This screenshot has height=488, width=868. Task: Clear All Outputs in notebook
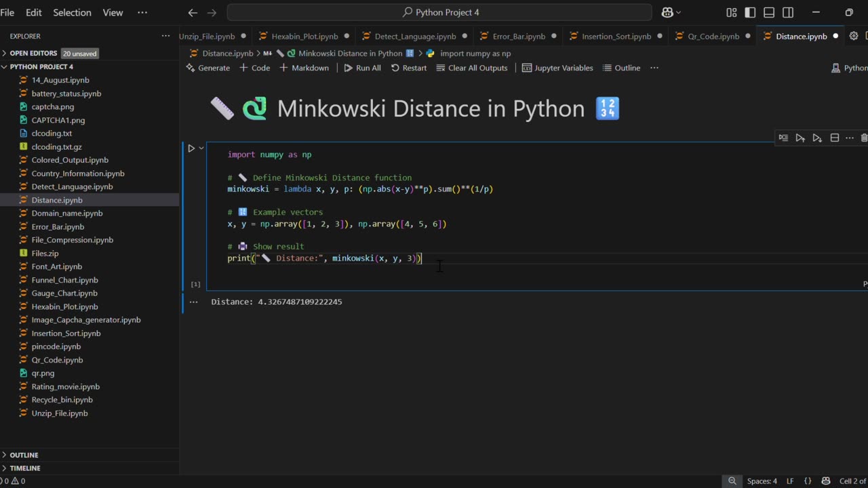[472, 68]
